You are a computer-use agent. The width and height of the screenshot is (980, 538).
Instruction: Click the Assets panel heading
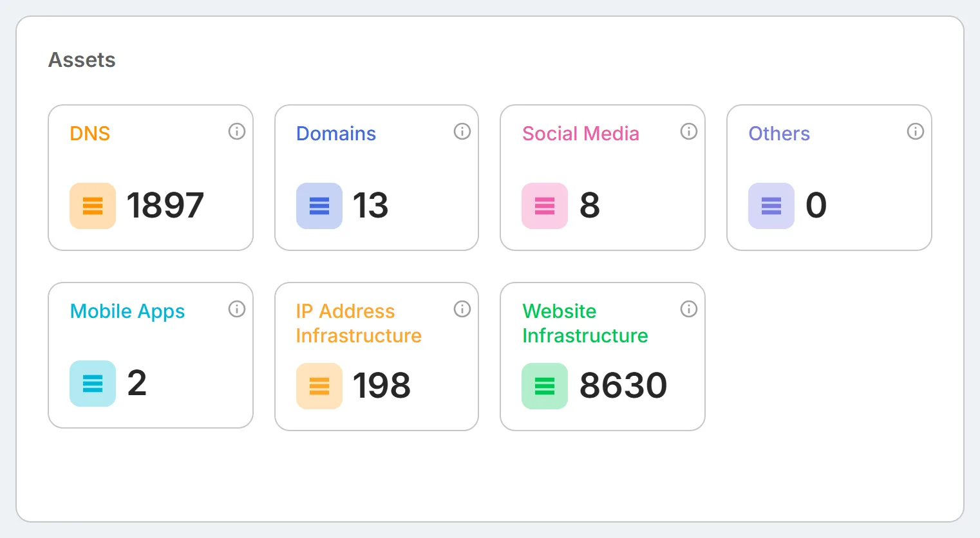coord(82,60)
